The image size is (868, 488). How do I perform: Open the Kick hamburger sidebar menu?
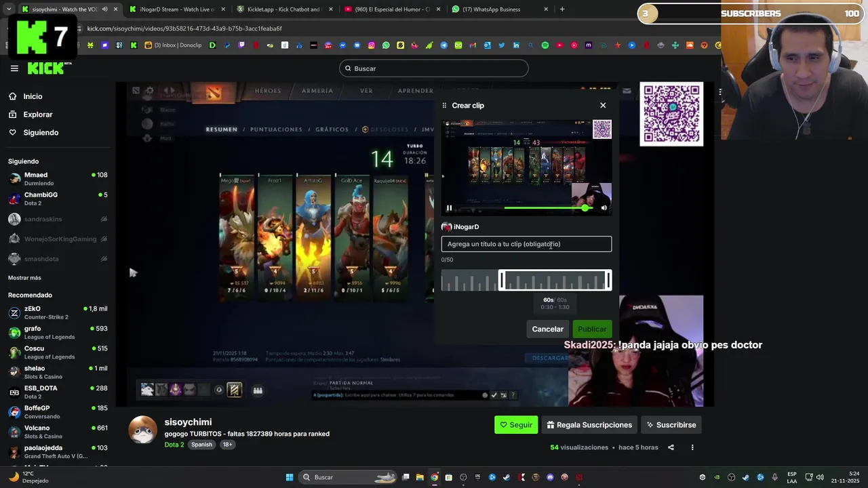coord(14,68)
